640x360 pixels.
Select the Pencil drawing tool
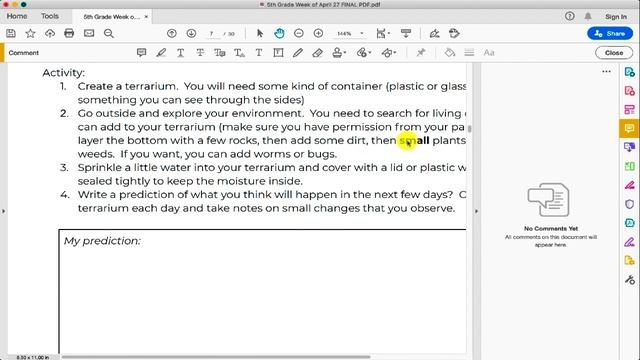pyautogui.click(x=298, y=53)
